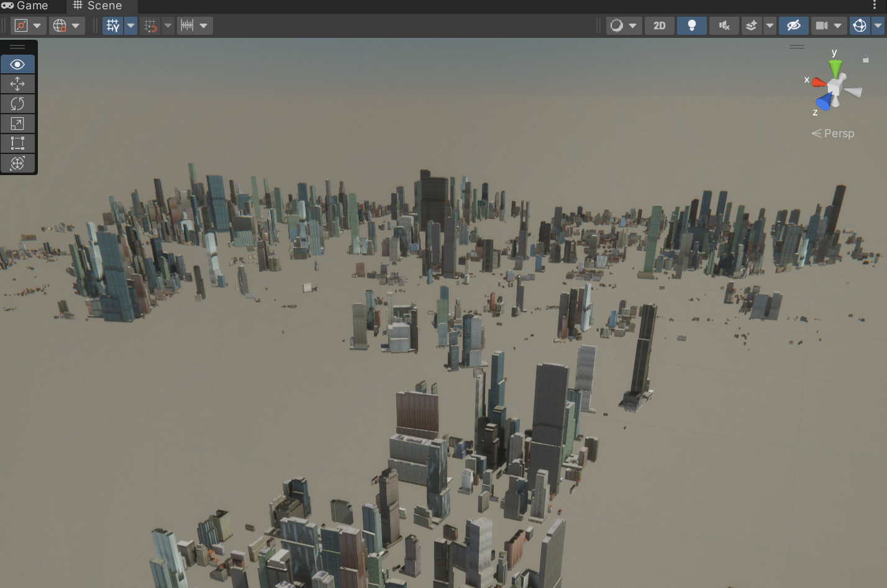Toggle scene visibility with the crossed-eye icon

[x=793, y=25]
